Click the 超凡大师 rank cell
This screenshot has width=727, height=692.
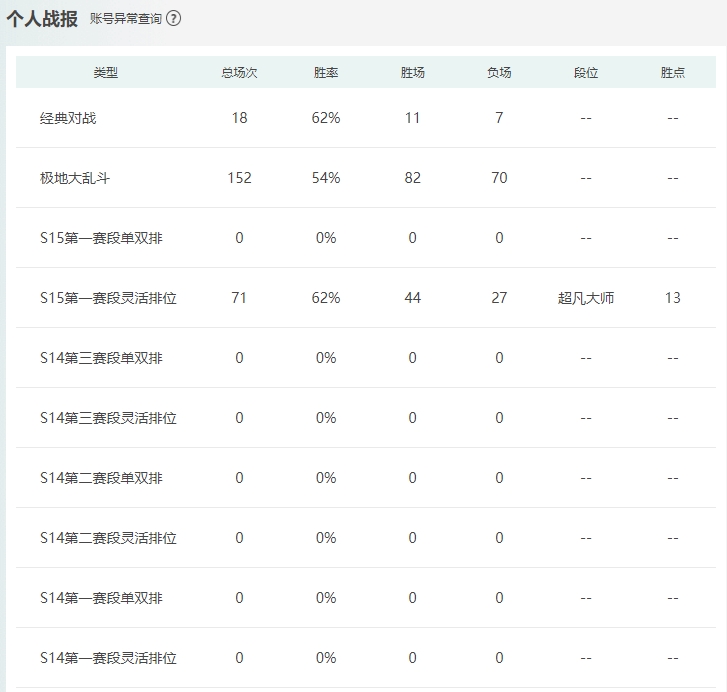point(586,298)
